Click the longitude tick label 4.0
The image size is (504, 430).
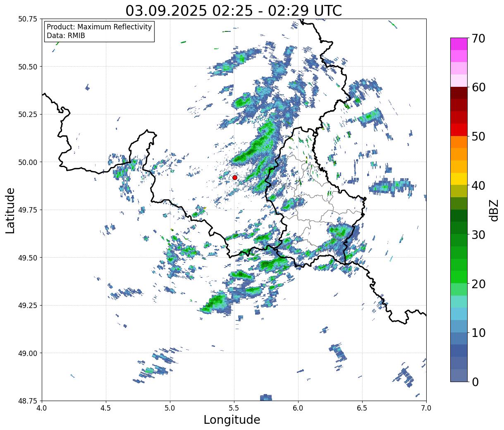coord(42,408)
